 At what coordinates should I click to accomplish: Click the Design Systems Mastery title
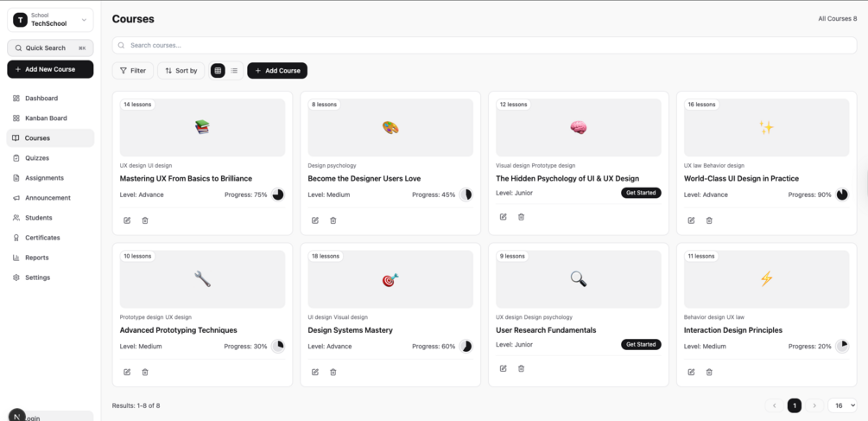[x=351, y=330]
